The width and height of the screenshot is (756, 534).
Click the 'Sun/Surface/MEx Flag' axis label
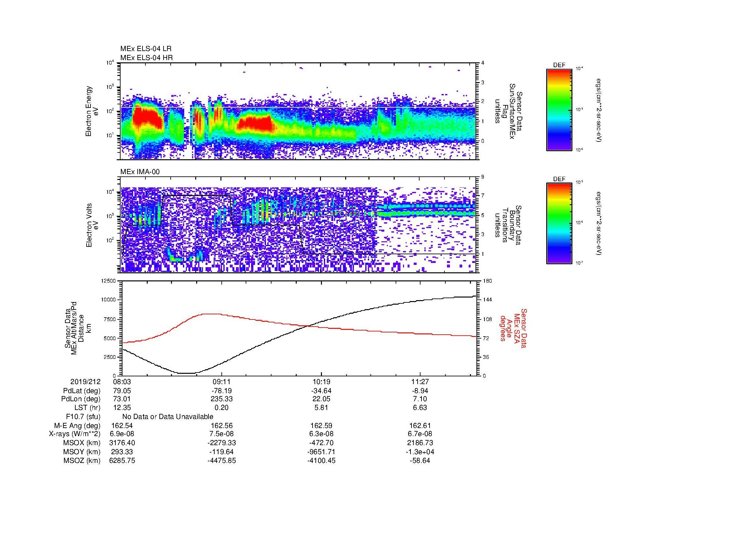(508, 111)
